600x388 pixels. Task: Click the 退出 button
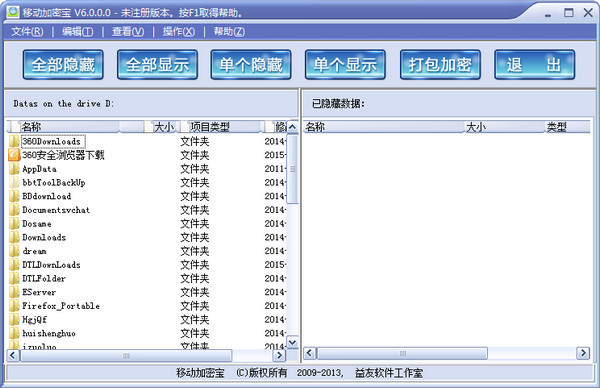[x=534, y=65]
